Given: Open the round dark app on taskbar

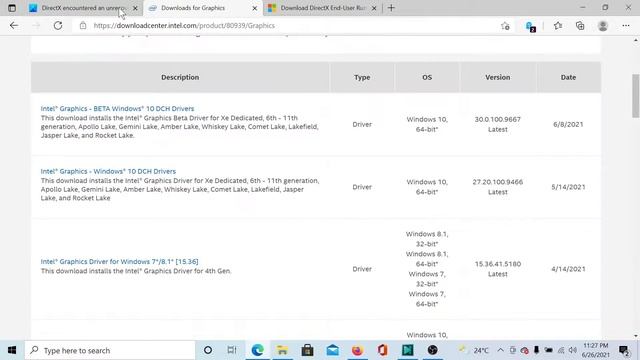Looking at the screenshot, I should (432, 350).
